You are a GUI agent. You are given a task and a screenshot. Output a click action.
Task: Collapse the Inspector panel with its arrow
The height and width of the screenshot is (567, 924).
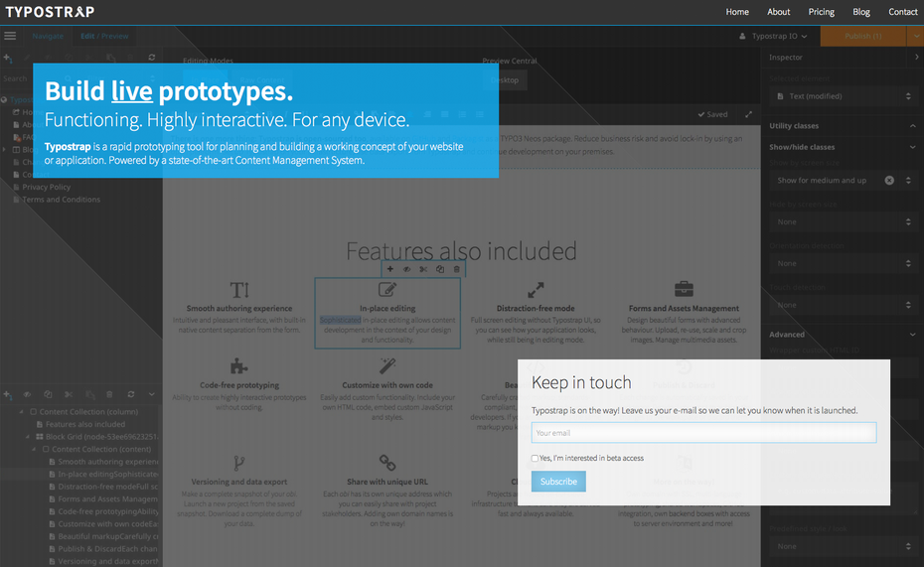(x=916, y=58)
